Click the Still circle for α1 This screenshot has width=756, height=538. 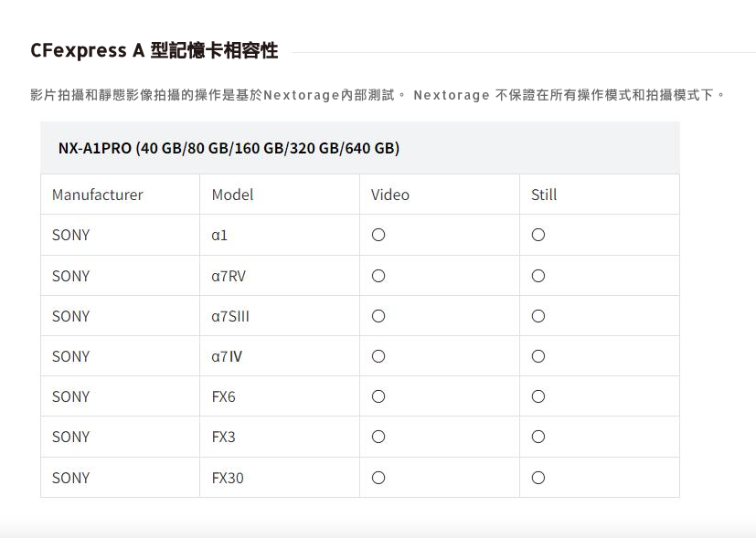coord(538,235)
